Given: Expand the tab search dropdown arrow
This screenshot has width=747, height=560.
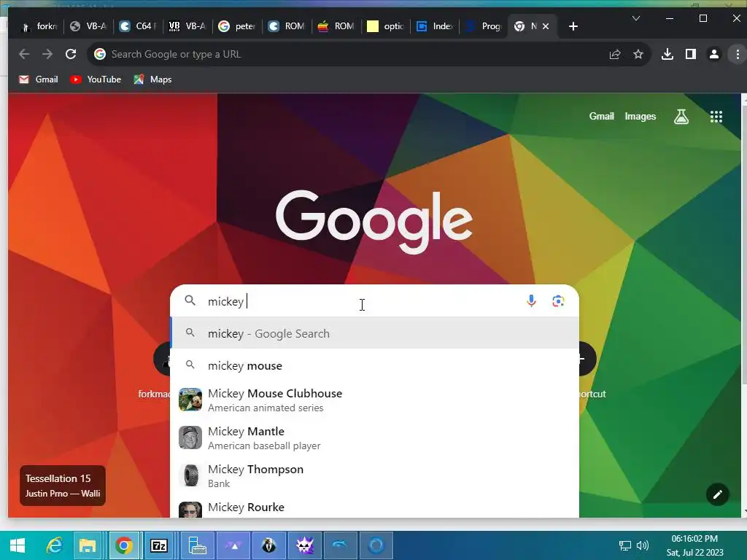Looking at the screenshot, I should (x=635, y=18).
